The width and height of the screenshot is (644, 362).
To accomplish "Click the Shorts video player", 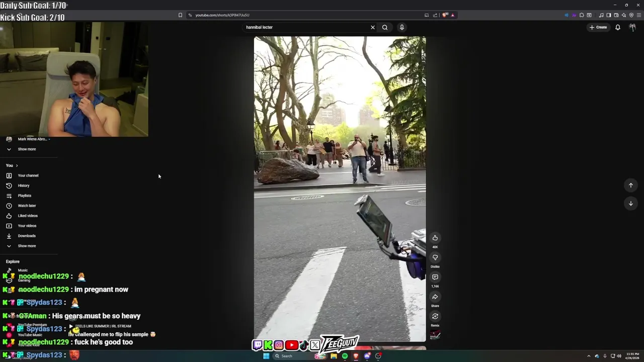I will pyautogui.click(x=340, y=189).
